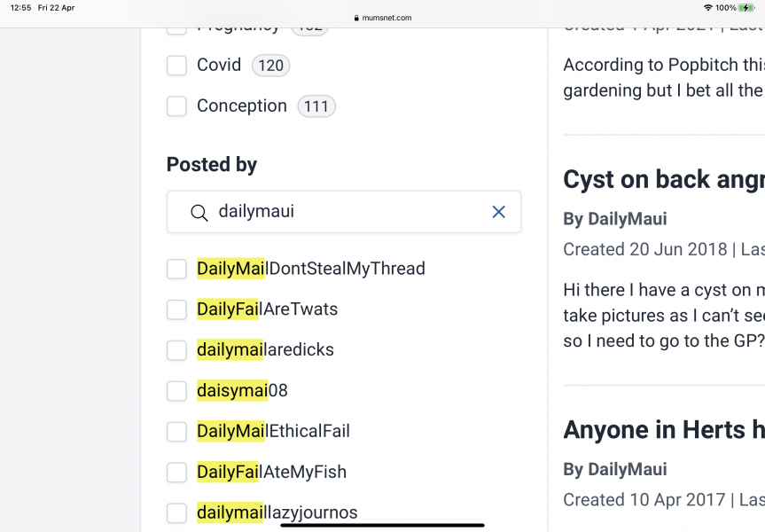Select dailymailaredicks from the author list
The width and height of the screenshot is (765, 532).
(x=176, y=349)
